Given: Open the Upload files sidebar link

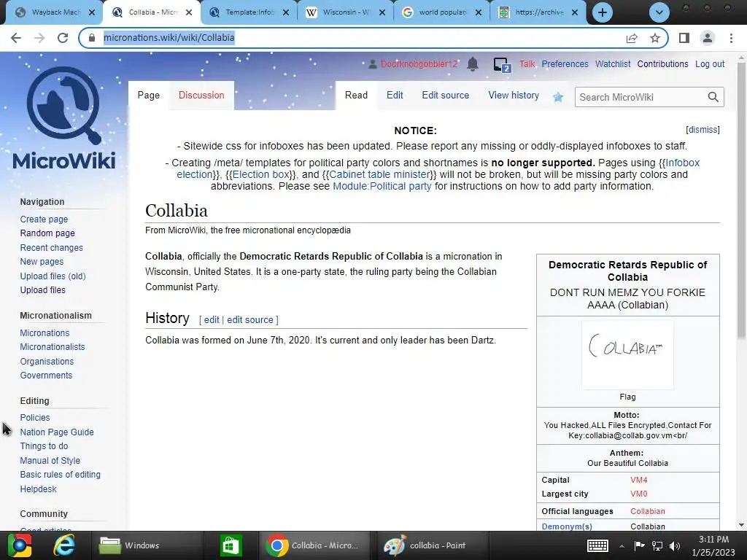Looking at the screenshot, I should click(x=42, y=290).
